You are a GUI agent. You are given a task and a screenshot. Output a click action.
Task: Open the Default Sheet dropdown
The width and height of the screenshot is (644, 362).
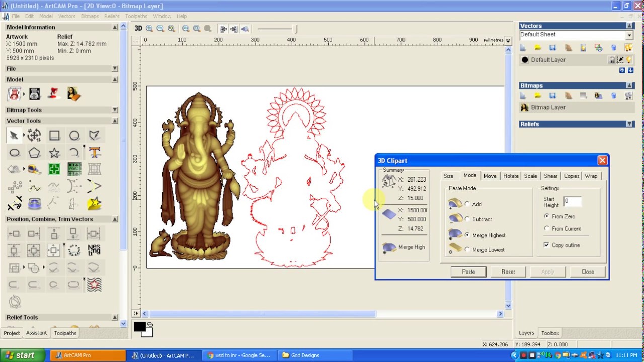[629, 35]
